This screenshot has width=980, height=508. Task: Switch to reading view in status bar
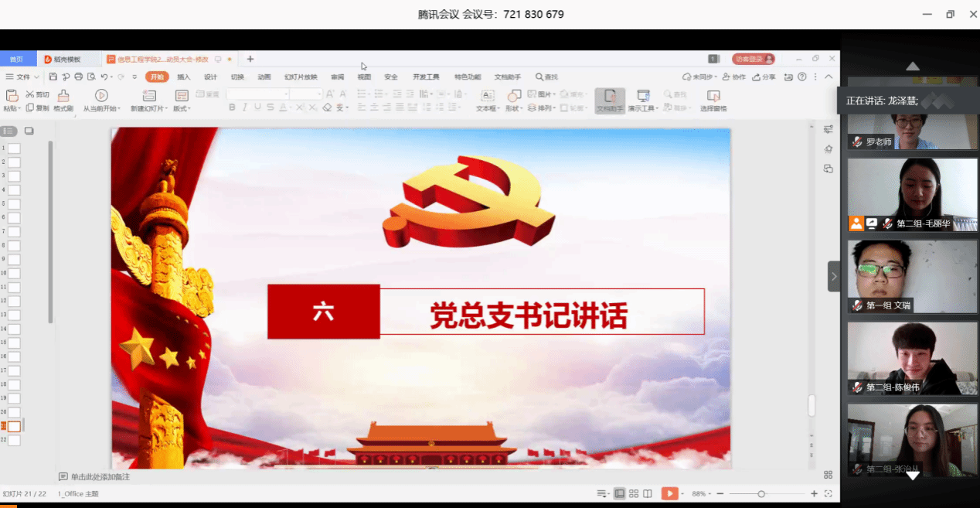pyautogui.click(x=648, y=493)
